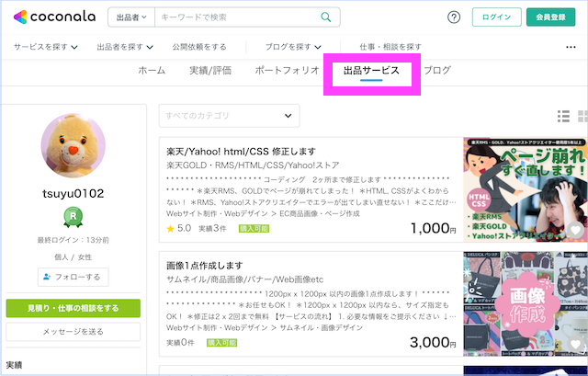Open すべてのカテゴリ dropdown
The image size is (588, 376).
229,116
